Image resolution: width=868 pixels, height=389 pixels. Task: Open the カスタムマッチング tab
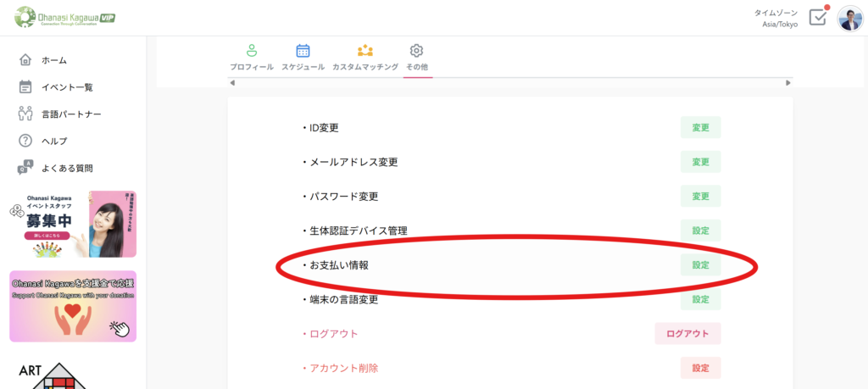pos(364,51)
